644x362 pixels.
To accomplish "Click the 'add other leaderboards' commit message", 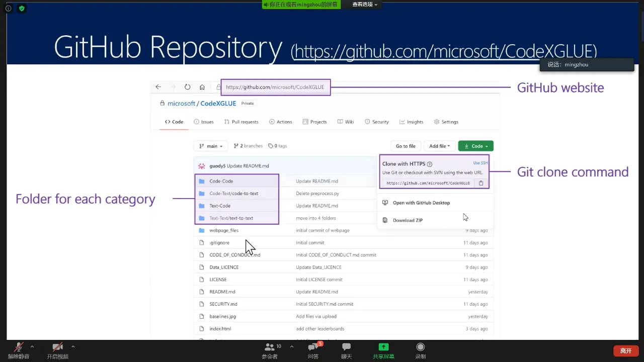I will (320, 329).
